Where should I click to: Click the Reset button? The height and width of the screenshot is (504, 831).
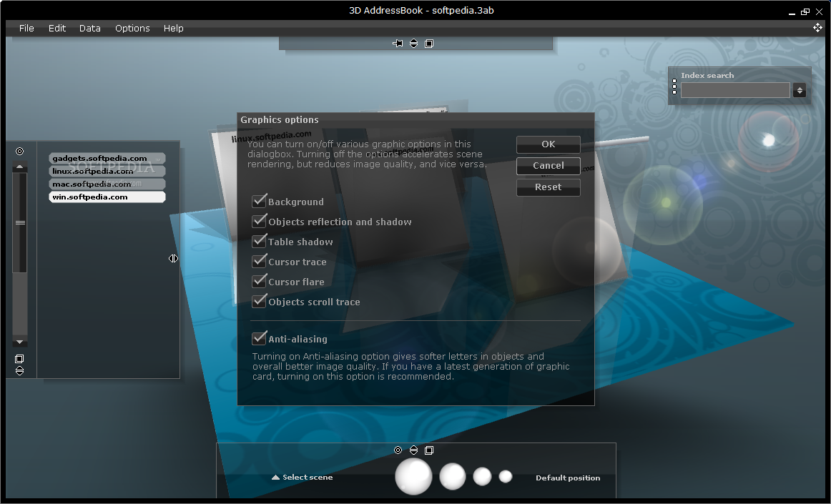coord(549,187)
